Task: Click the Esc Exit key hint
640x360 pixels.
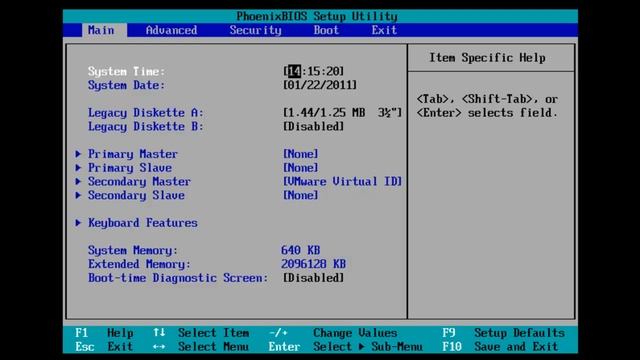Action: [104, 347]
